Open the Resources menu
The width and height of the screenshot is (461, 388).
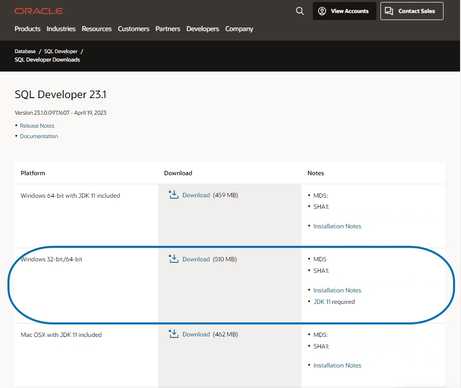click(x=97, y=29)
